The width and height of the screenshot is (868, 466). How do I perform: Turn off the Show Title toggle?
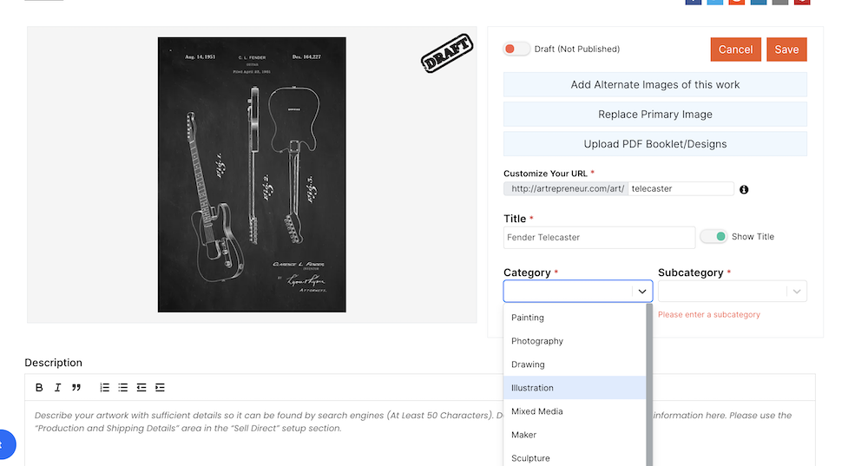coord(713,236)
